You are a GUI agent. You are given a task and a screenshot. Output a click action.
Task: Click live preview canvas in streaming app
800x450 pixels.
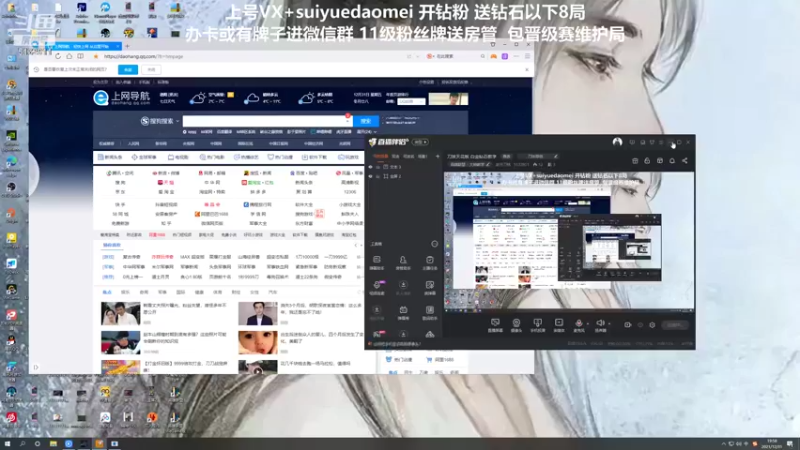[569, 240]
